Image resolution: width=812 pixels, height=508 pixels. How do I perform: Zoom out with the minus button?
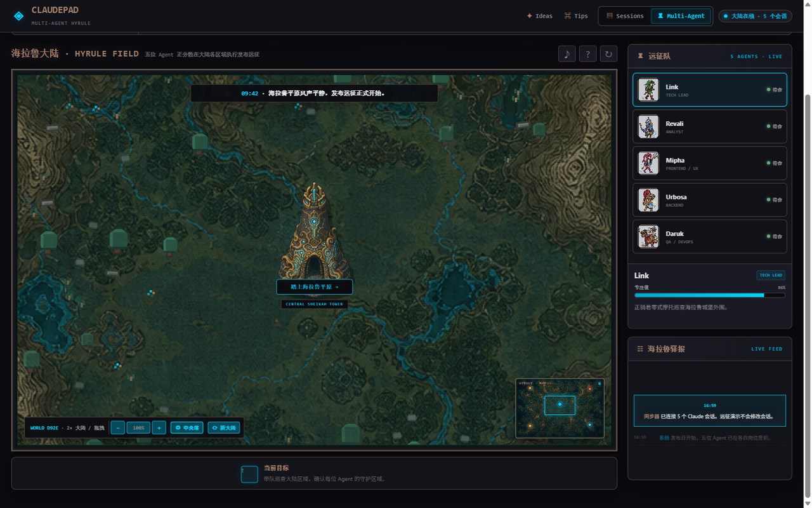pyautogui.click(x=117, y=428)
